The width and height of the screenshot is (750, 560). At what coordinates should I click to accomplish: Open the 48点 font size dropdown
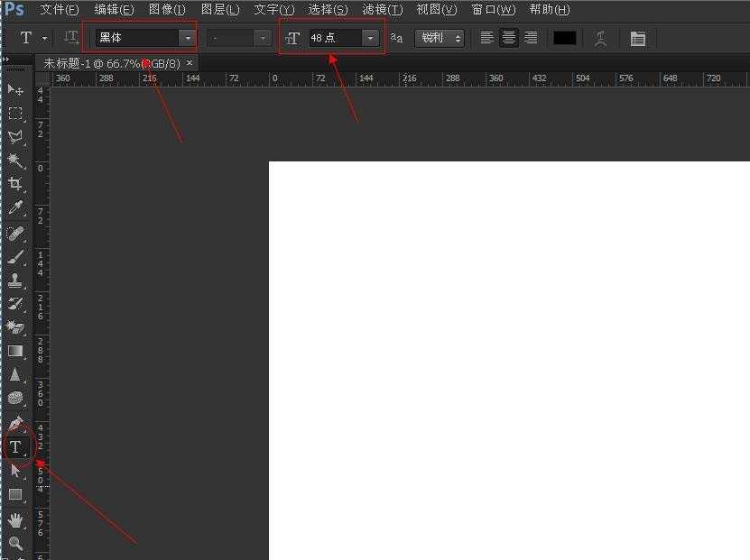370,38
